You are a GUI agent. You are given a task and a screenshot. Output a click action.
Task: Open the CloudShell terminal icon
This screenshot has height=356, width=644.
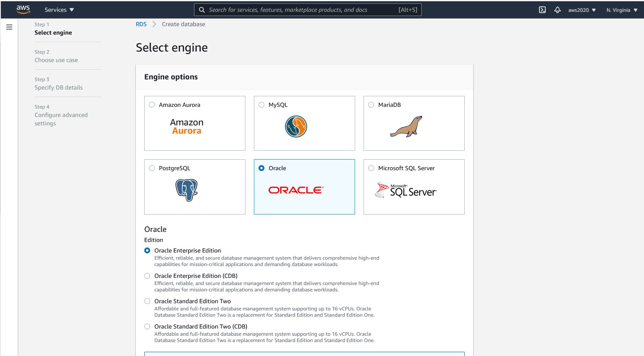(x=542, y=10)
